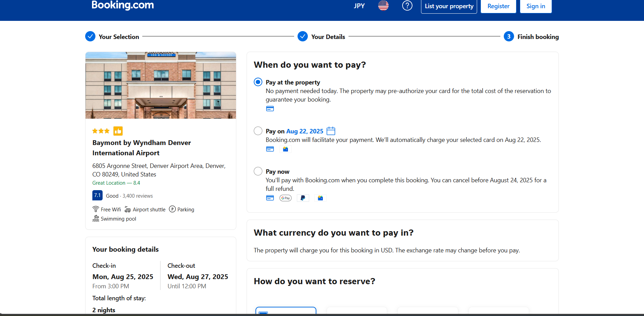The height and width of the screenshot is (316, 644).
Task: Click the Wed, Aug 27, 2025 check-out date
Action: [198, 277]
